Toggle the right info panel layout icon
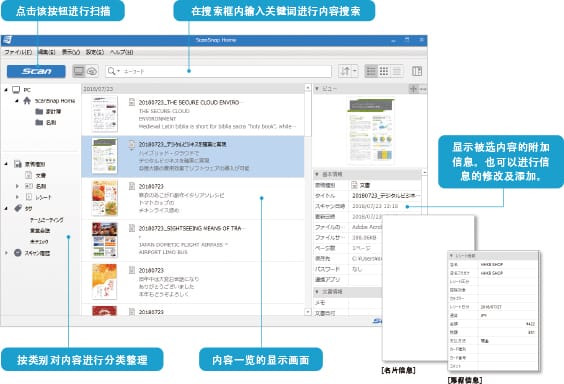Image resolution: width=564 pixels, height=384 pixels. (x=417, y=71)
